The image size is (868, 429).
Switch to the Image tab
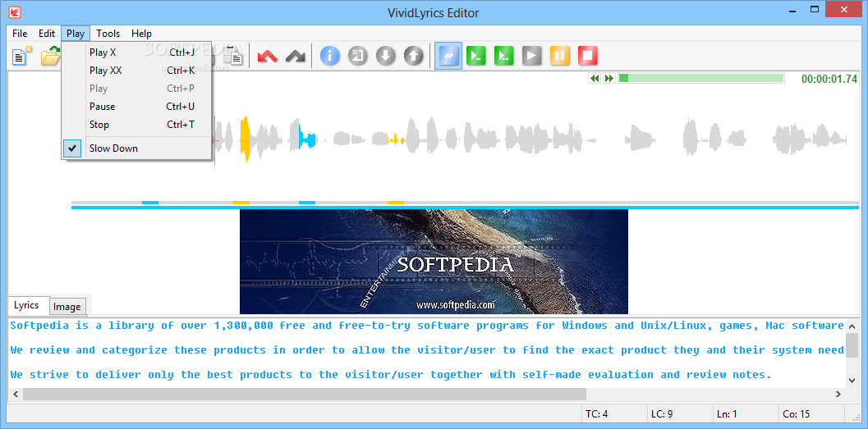click(67, 306)
